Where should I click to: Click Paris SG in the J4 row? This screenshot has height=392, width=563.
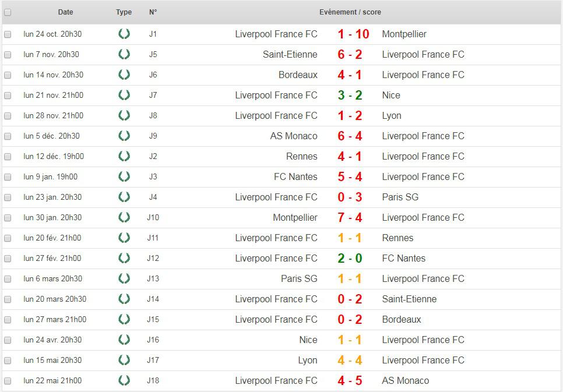400,197
